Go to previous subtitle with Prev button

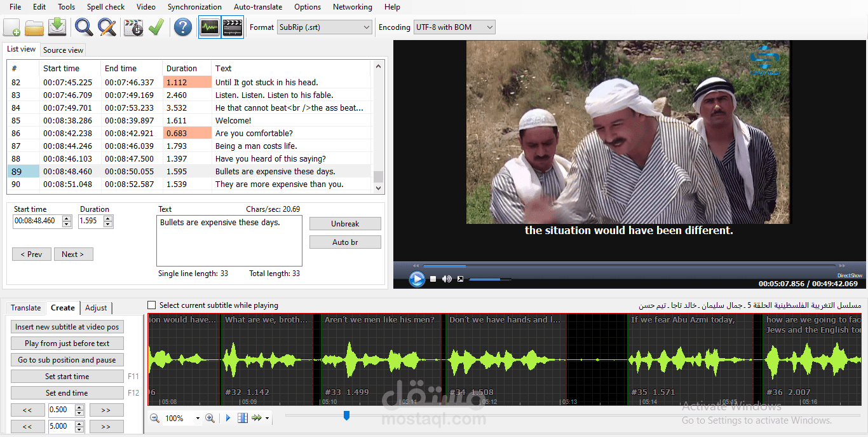coord(31,254)
